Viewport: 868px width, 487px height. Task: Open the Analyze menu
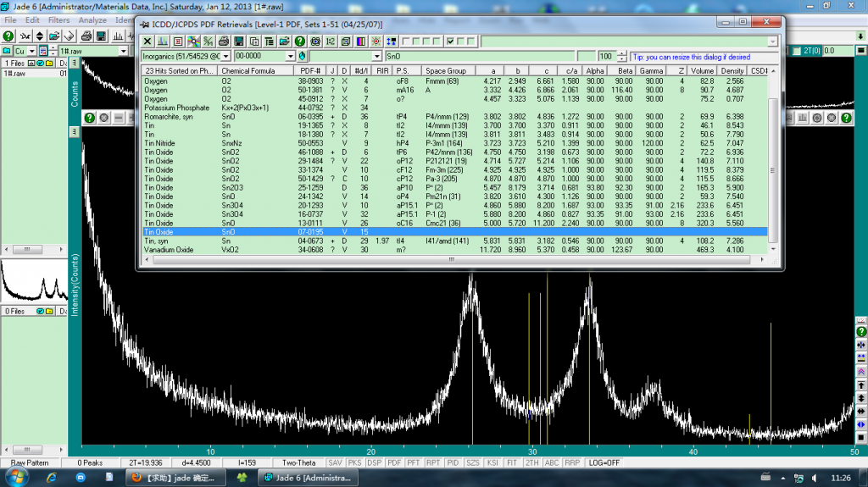click(x=92, y=19)
